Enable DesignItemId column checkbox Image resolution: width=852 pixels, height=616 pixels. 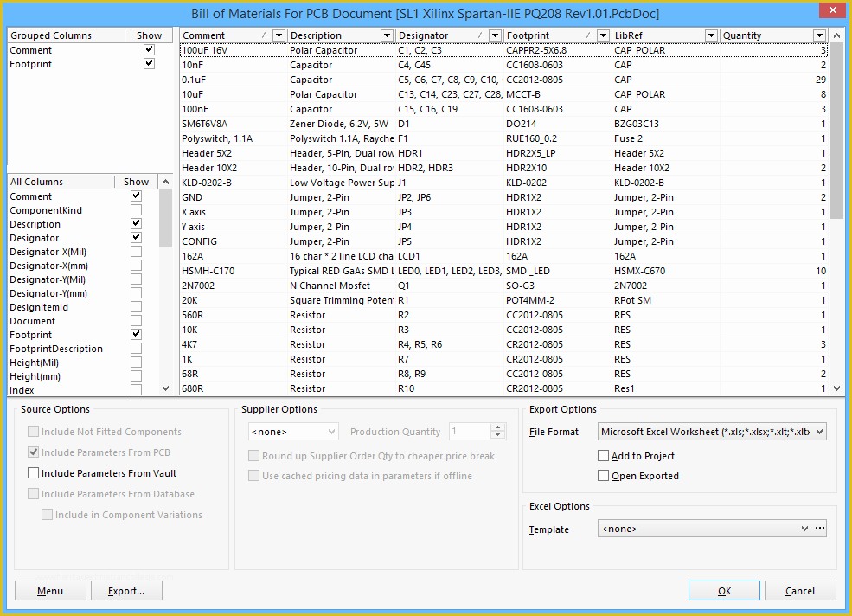[x=136, y=306]
